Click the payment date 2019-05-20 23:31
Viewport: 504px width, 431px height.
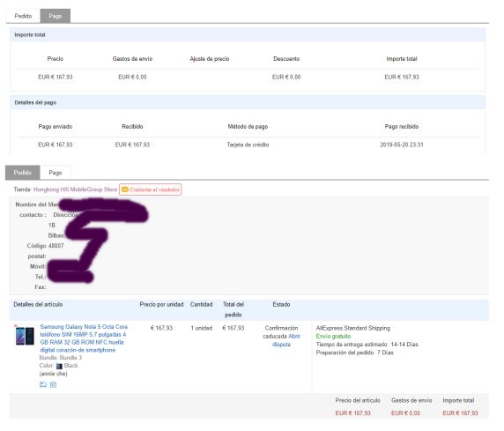point(402,145)
